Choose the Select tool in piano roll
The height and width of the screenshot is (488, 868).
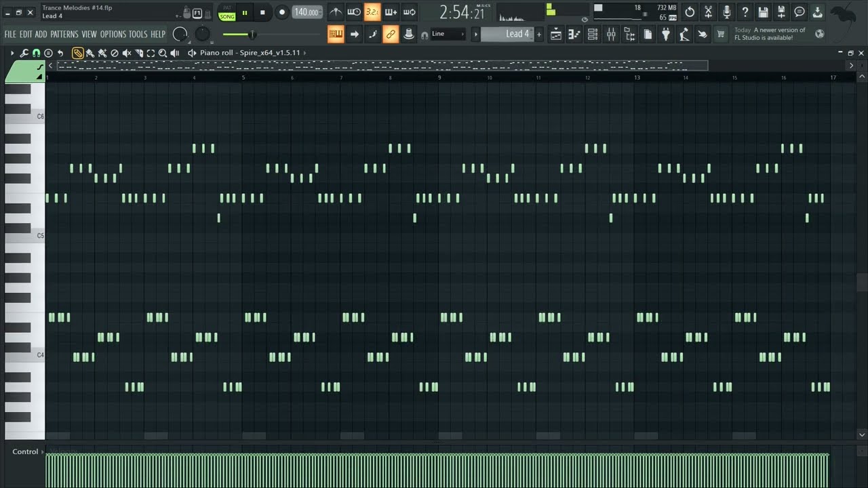click(x=151, y=53)
